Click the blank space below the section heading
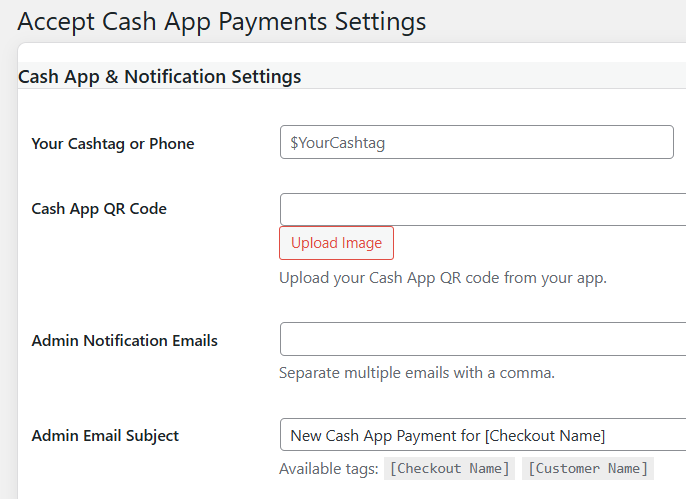686x499 pixels. coord(350,106)
